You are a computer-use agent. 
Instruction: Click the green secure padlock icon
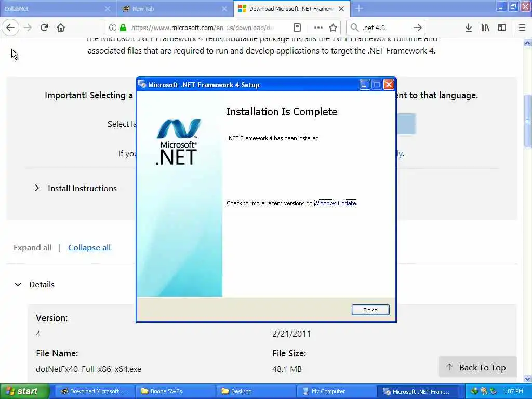coord(123,28)
